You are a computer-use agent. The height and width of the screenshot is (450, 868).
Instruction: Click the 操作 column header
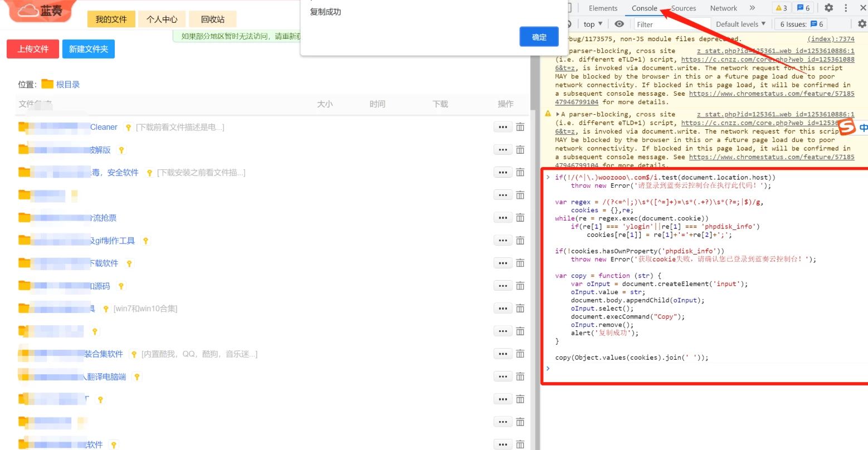(x=505, y=104)
